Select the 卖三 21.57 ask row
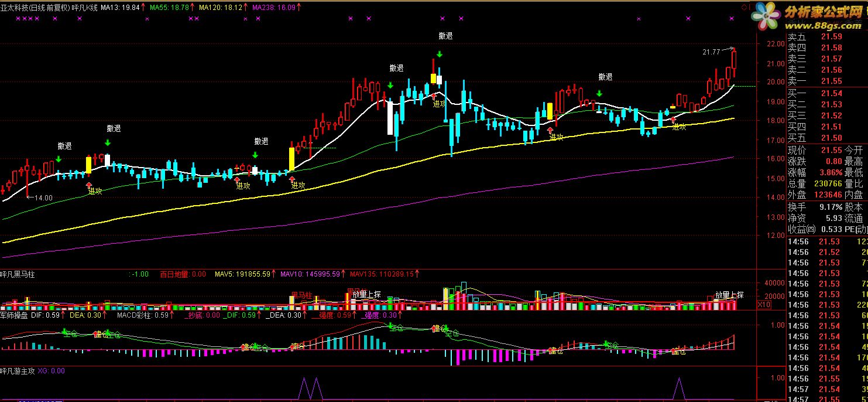The image size is (868, 402). pyautogui.click(x=815, y=59)
